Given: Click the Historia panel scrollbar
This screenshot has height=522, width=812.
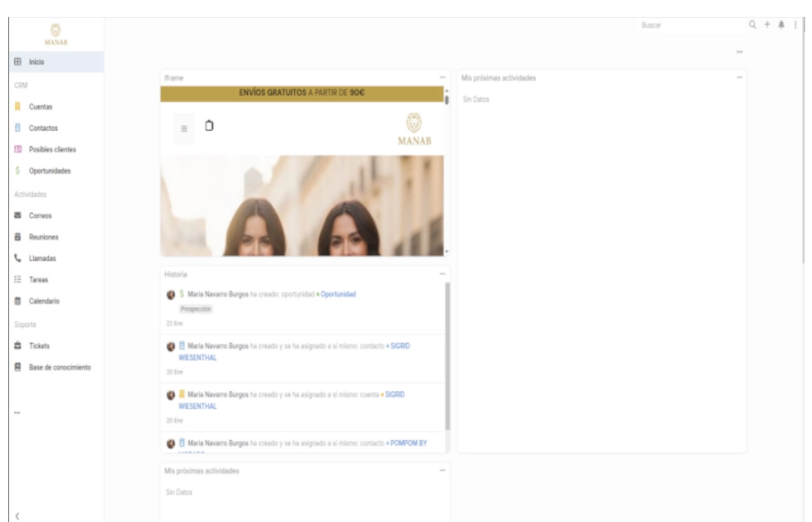Looking at the screenshot, I should [x=448, y=356].
